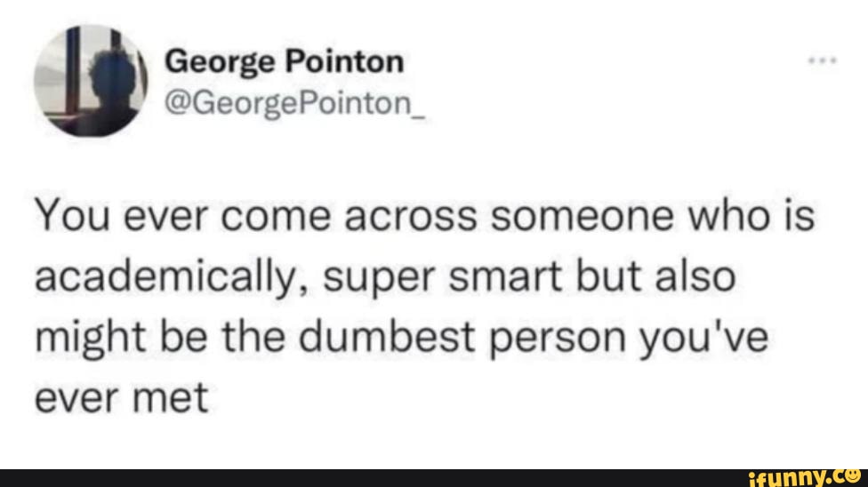Click the word 'someone' in the tweet
Viewport: 868px width, 487px height.
click(583, 216)
